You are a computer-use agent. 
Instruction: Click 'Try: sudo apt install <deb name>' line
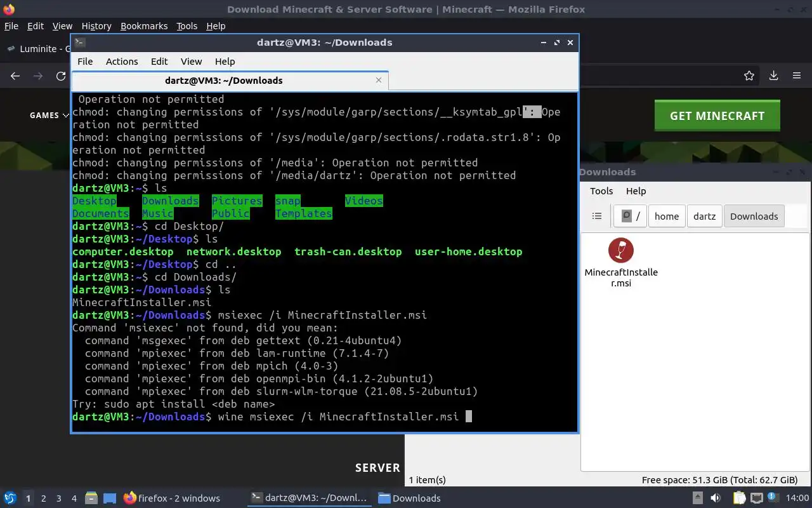pyautogui.click(x=173, y=404)
